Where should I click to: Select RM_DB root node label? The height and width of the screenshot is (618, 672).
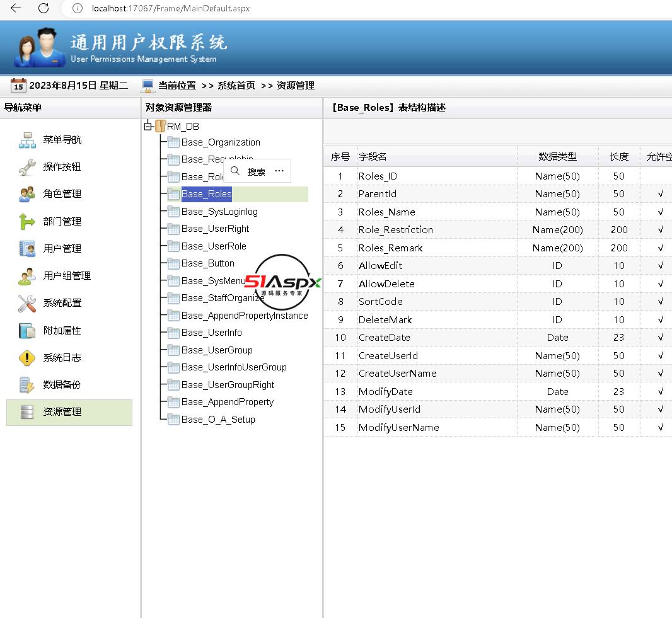click(183, 127)
